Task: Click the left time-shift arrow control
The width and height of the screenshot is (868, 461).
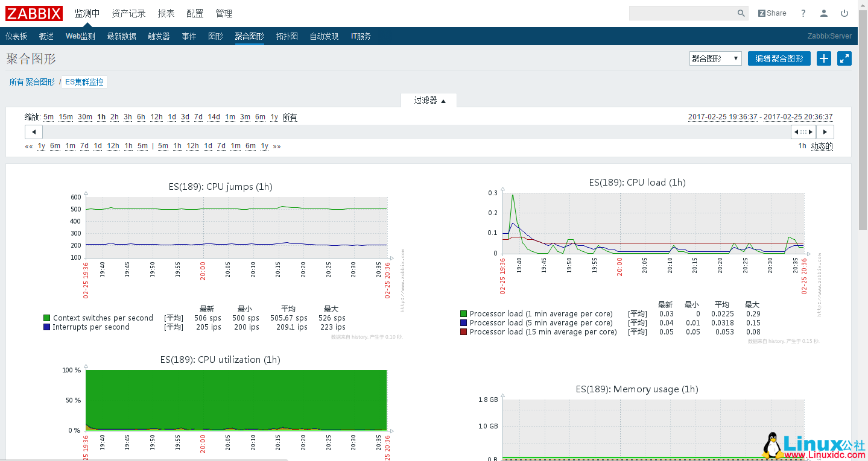Action: click(33, 131)
